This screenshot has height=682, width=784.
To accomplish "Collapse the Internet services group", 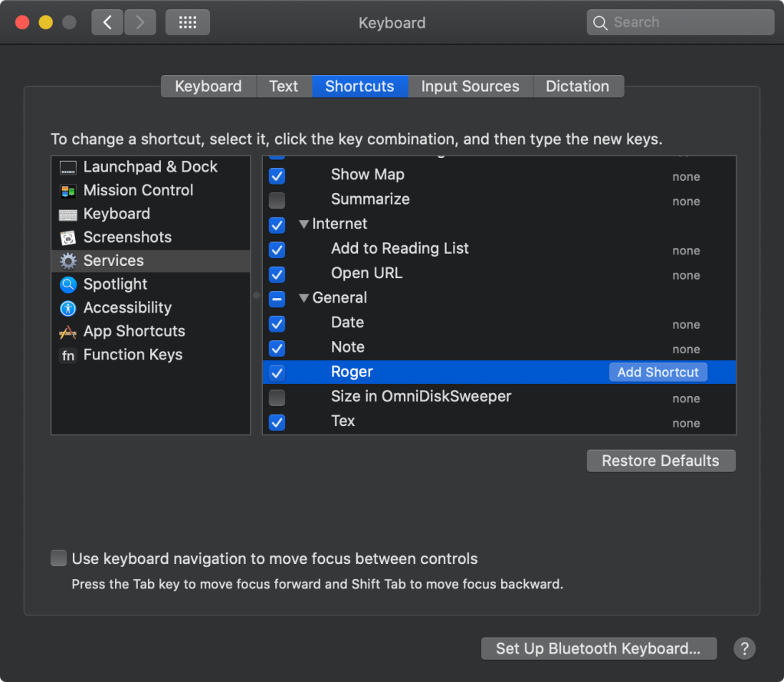I will click(x=303, y=225).
